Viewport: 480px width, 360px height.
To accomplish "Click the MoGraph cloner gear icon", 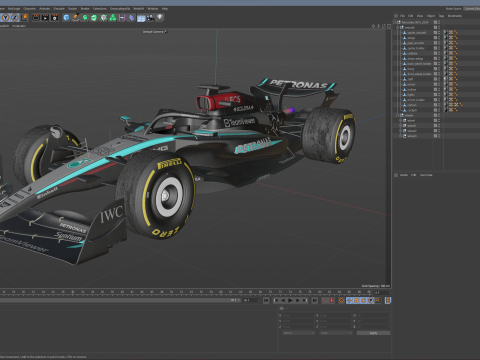I will [104, 17].
